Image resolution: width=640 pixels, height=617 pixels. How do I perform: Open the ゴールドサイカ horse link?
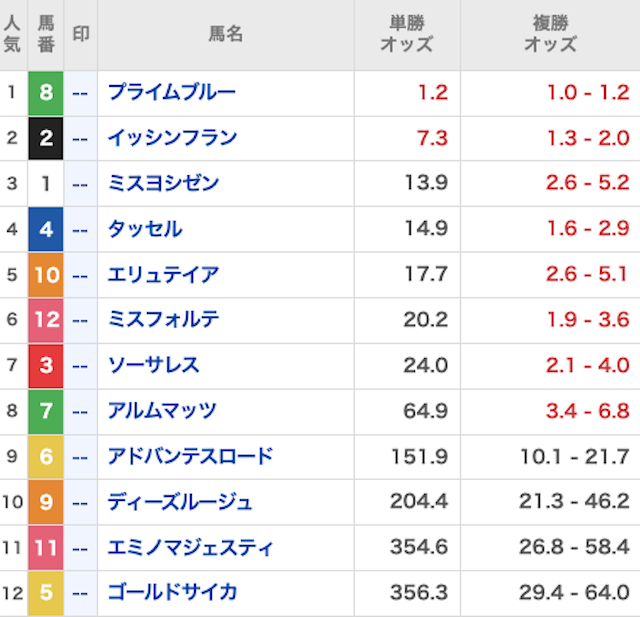[x=172, y=593]
